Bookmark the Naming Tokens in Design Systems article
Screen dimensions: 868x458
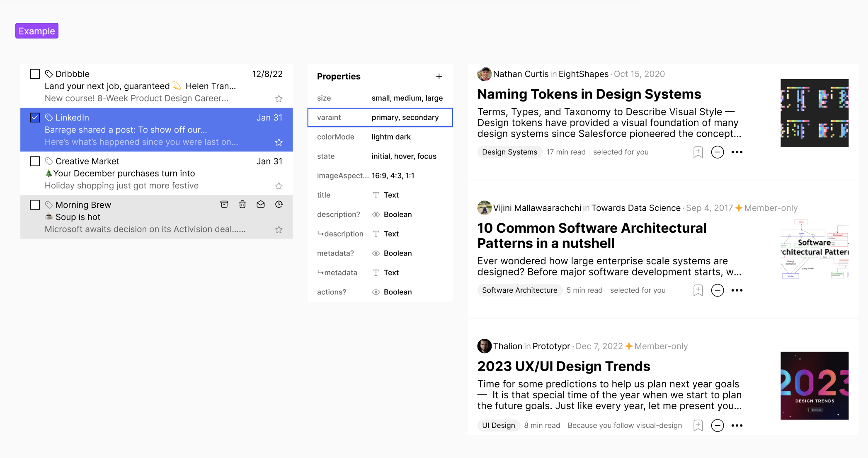[698, 152]
